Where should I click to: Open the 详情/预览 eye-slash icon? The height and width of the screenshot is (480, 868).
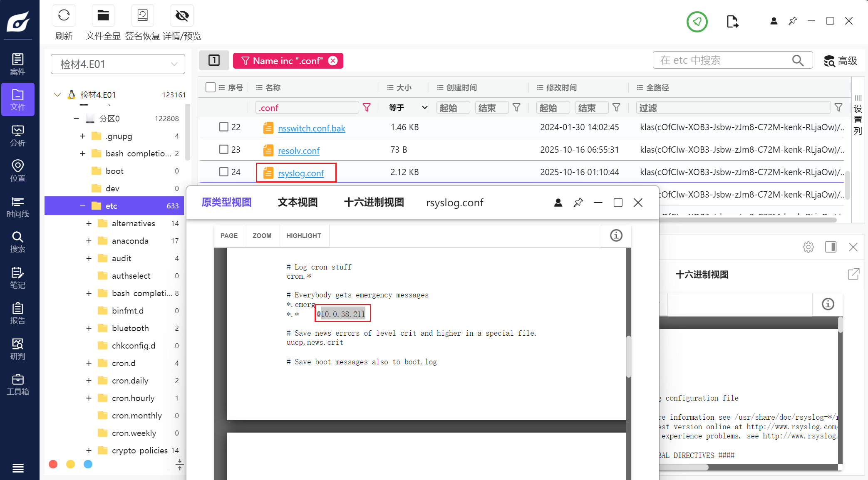coord(182,16)
